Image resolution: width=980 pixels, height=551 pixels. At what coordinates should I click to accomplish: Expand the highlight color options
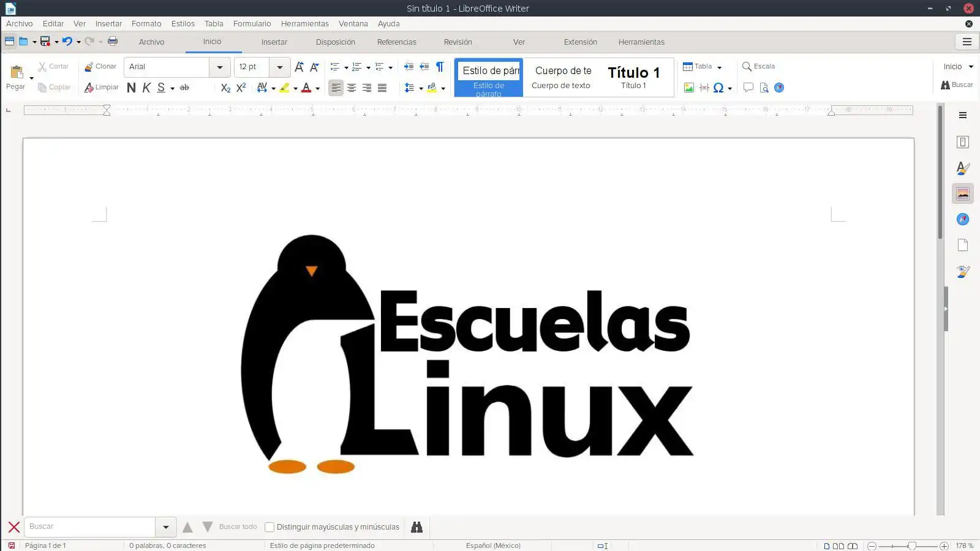295,88
